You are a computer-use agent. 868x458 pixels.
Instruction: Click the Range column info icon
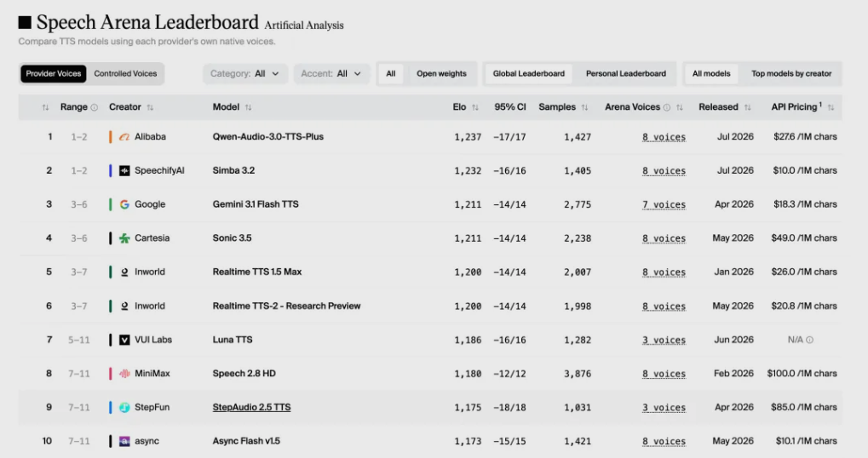[94, 107]
